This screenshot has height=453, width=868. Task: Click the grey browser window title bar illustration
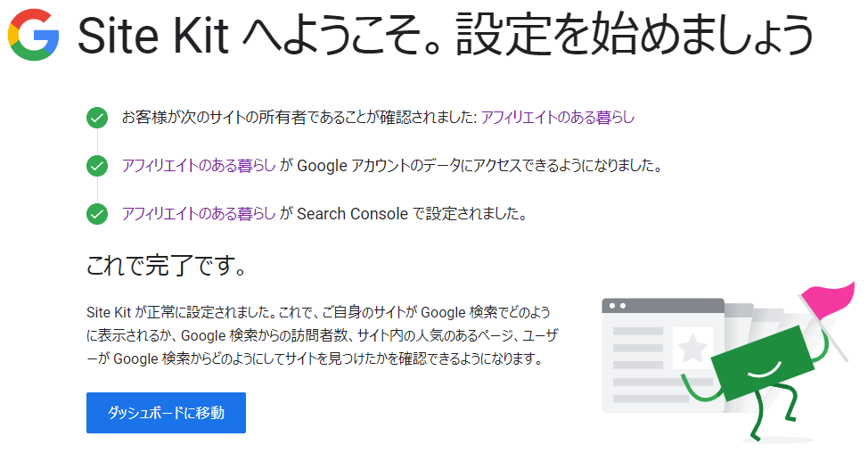click(663, 306)
